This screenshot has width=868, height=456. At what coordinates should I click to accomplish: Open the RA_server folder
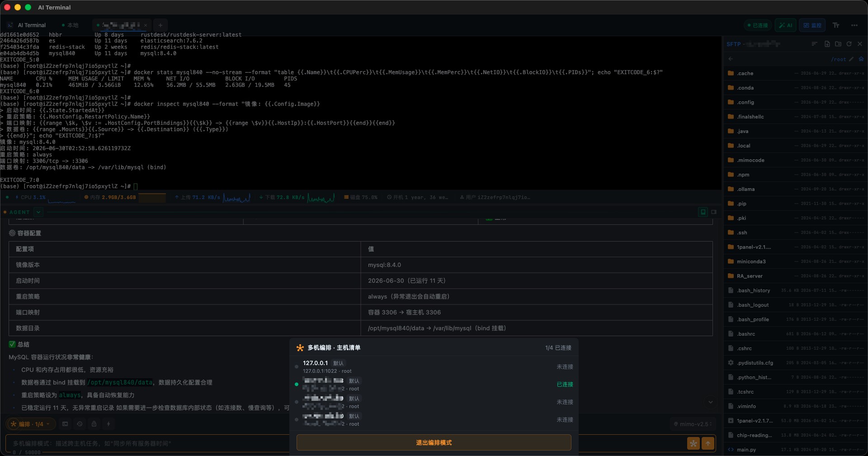click(x=795, y=276)
